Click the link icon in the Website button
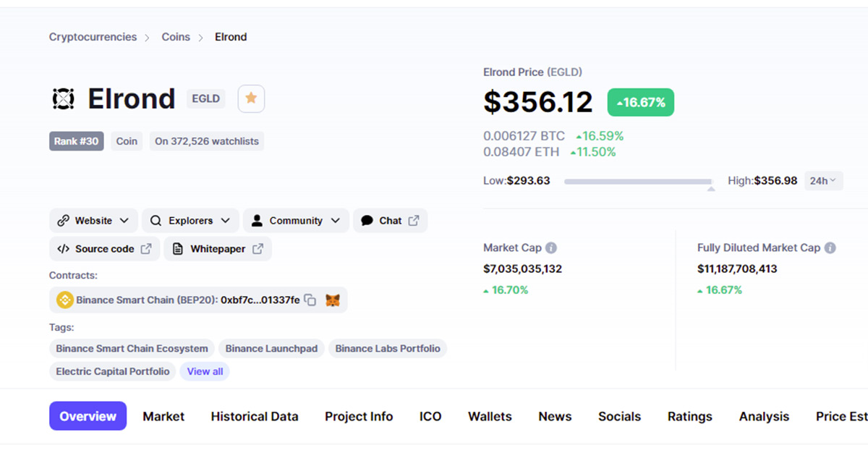 (63, 221)
